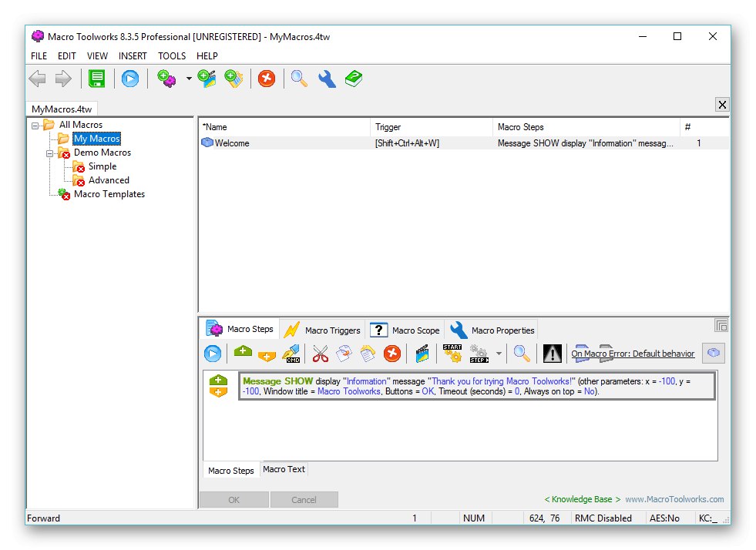
Task: Insert step below with orange plus icon
Action: [267, 356]
